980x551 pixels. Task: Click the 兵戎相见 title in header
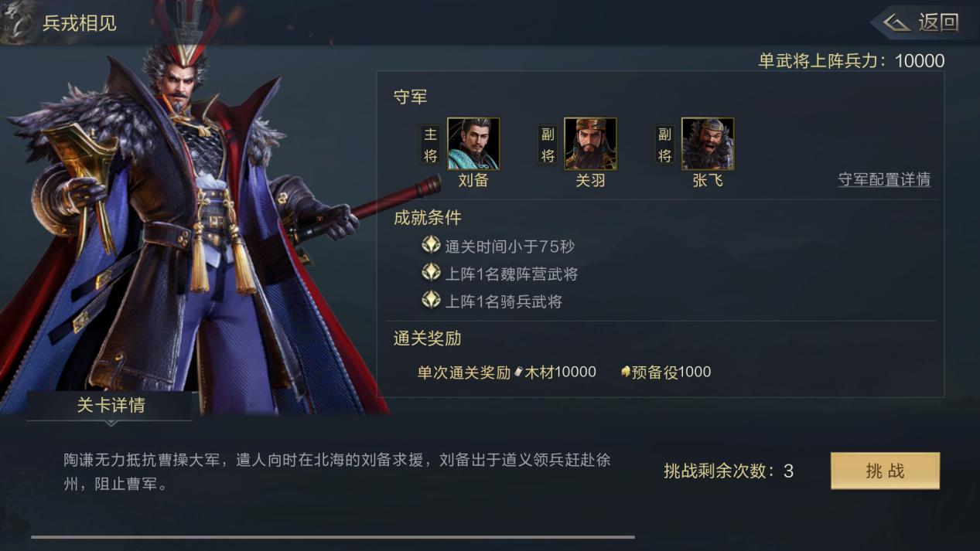point(79,23)
